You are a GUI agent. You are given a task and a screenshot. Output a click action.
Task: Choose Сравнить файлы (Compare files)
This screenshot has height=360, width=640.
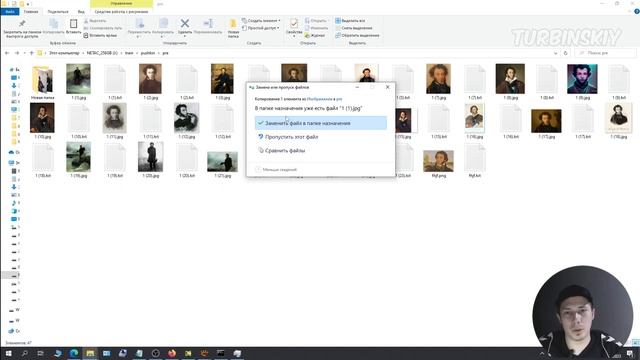tap(321, 151)
